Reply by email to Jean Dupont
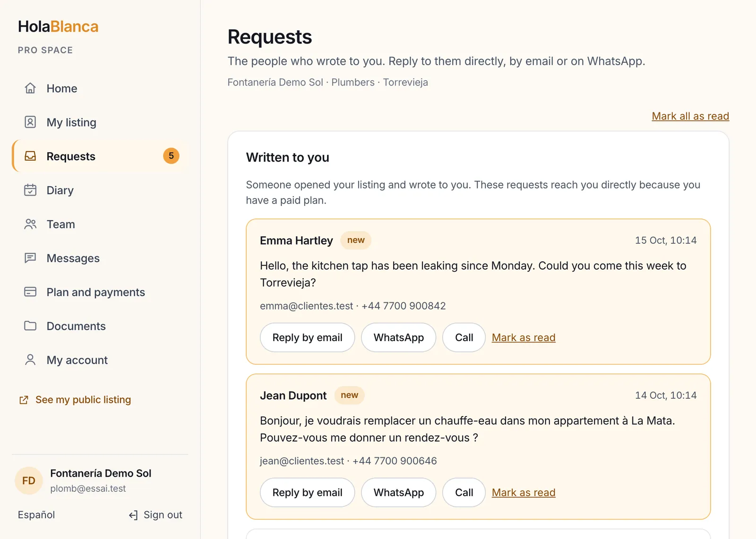 [x=307, y=492]
